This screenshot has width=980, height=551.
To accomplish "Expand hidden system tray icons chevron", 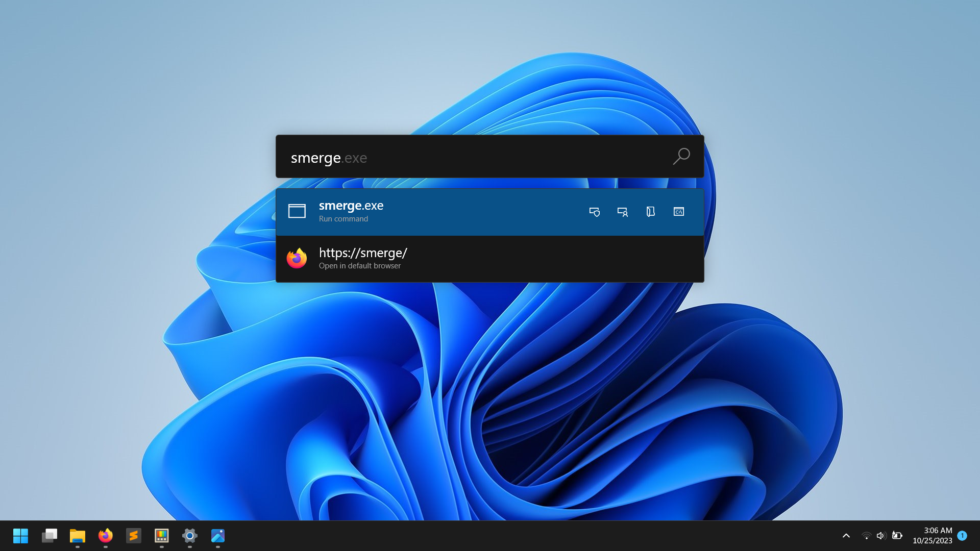I will tap(846, 536).
